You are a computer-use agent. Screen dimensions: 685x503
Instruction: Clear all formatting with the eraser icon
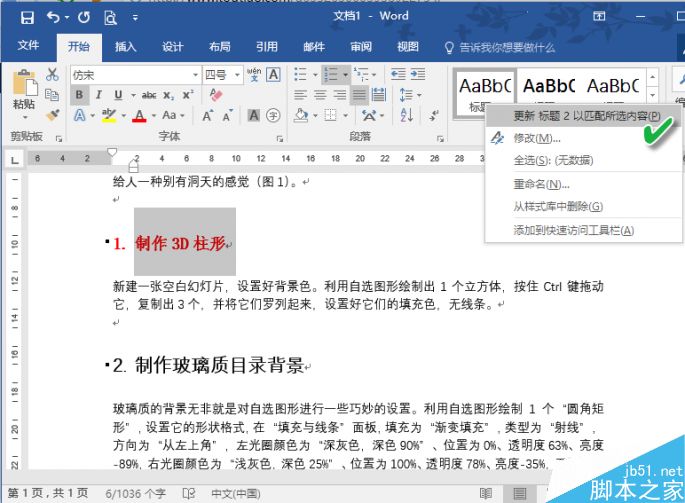click(216, 95)
